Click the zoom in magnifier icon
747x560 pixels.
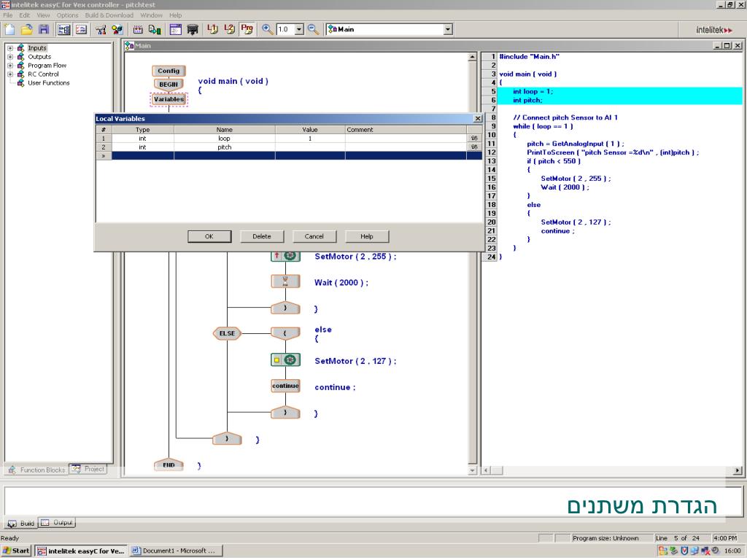click(267, 29)
